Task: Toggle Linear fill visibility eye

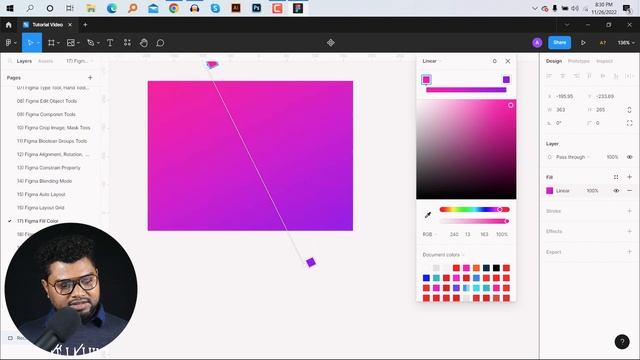Action: pyautogui.click(x=616, y=191)
